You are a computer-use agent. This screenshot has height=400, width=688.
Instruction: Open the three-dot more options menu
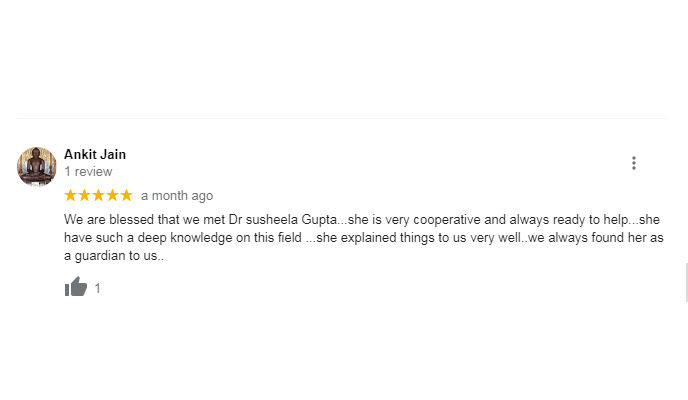coord(634,163)
